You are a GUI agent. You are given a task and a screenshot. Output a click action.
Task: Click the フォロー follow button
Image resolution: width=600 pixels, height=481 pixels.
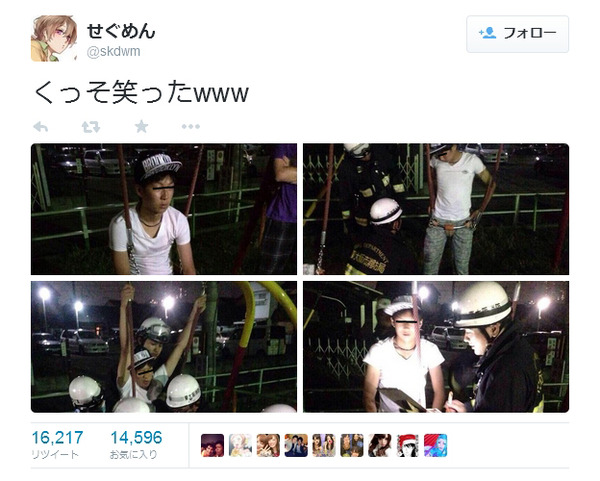tap(517, 34)
